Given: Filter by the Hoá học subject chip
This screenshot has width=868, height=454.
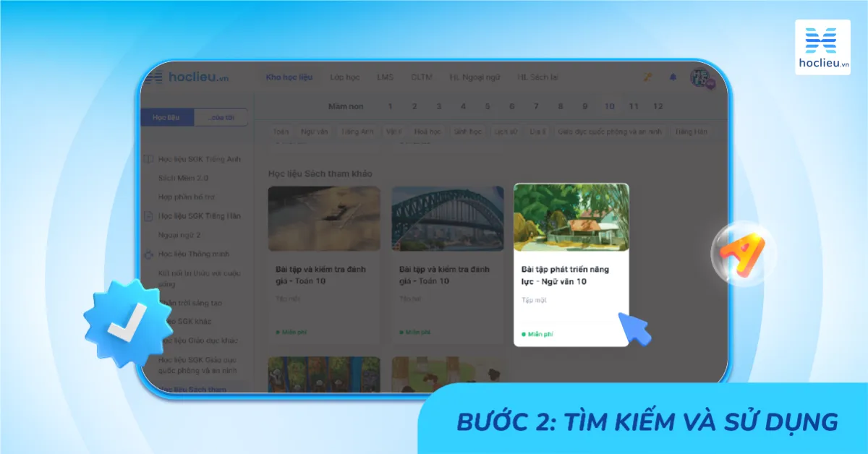Looking at the screenshot, I should pyautogui.click(x=427, y=132).
